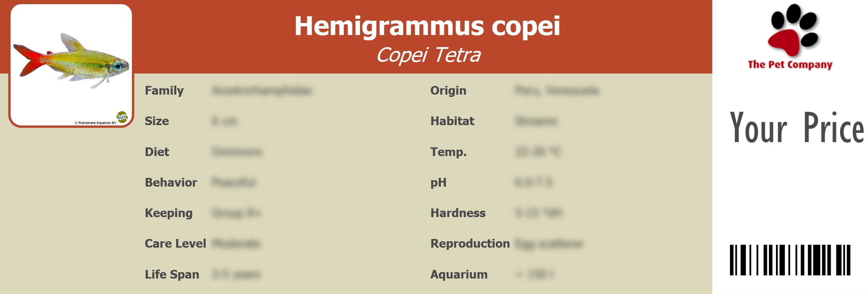The width and height of the screenshot is (868, 294).
Task: Click the paw print logo
Action: (x=793, y=30)
